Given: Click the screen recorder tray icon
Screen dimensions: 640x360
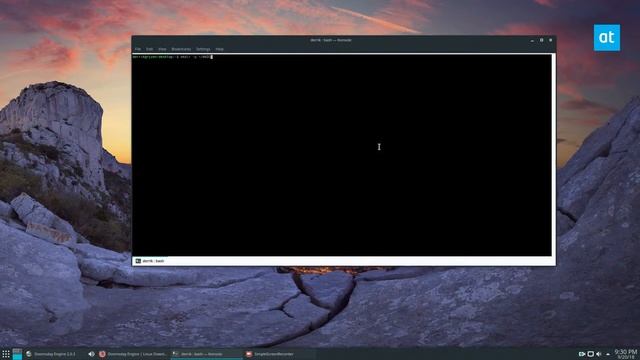Looking at the screenshot, I should (582, 354).
